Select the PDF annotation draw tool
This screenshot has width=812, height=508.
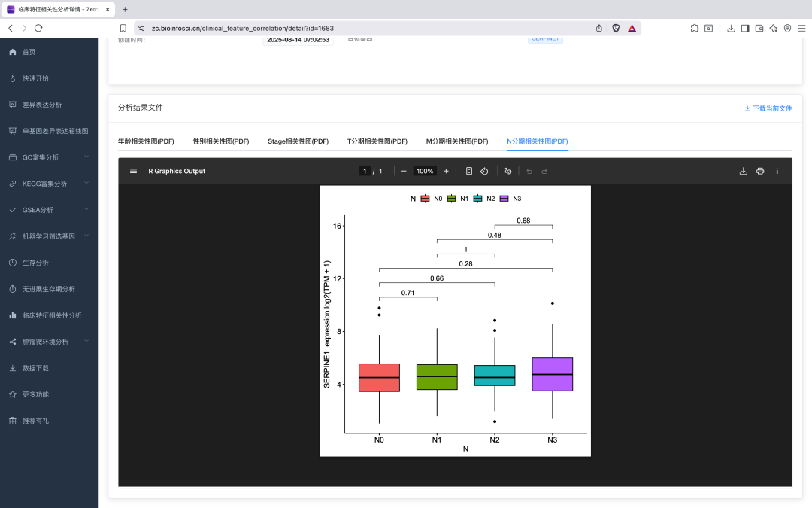pos(508,171)
